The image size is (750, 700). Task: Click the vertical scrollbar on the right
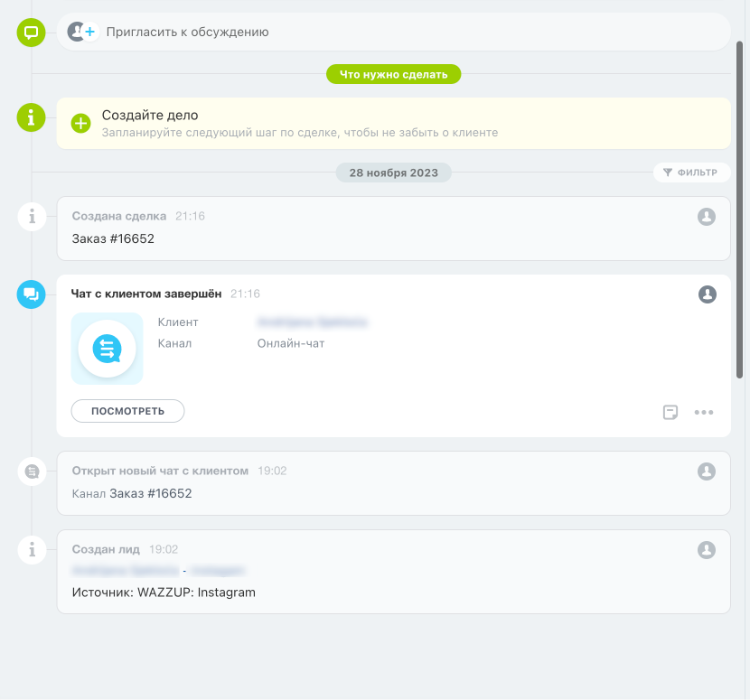pos(740,208)
